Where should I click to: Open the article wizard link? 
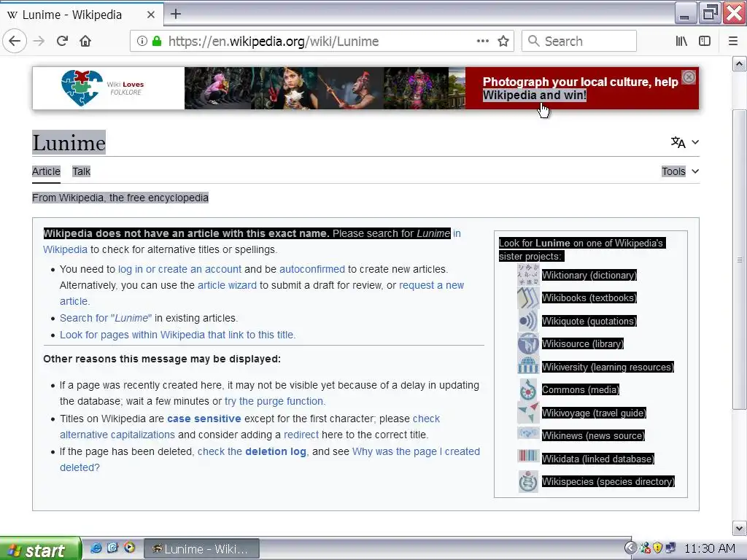(227, 285)
